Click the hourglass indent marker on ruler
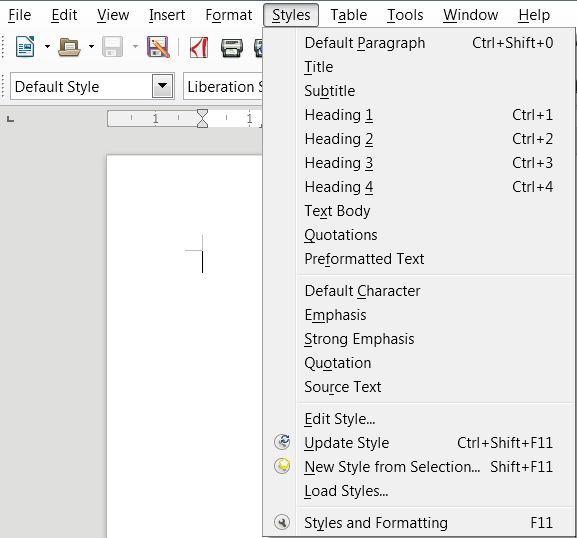The width and height of the screenshot is (577, 538). tap(202, 118)
